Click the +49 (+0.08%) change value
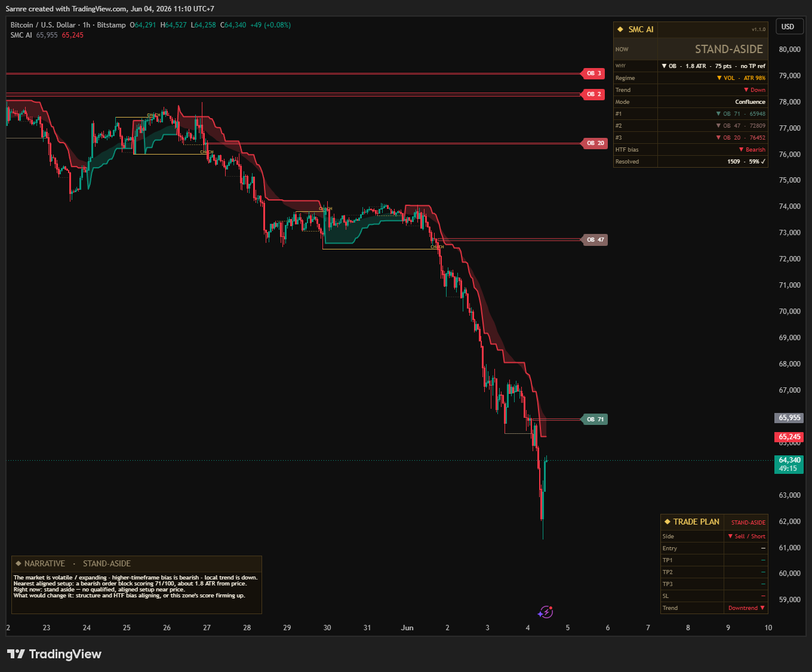 pos(270,25)
